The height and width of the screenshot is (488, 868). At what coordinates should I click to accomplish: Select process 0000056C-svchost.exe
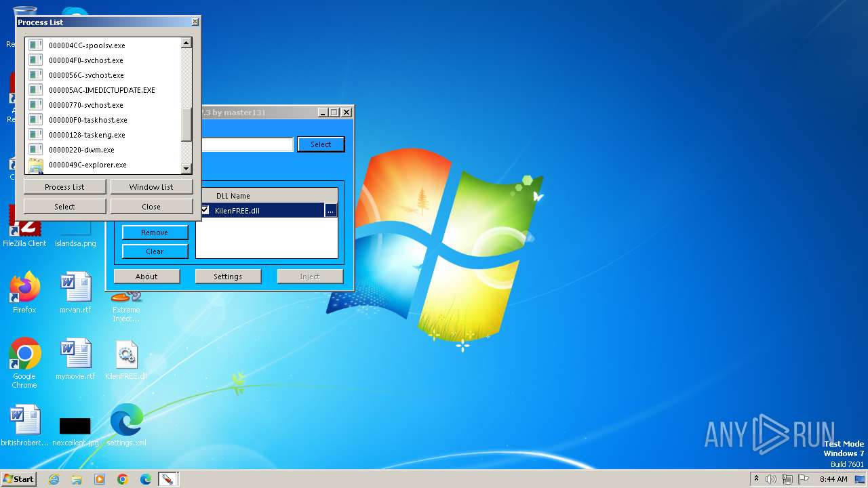pos(86,75)
